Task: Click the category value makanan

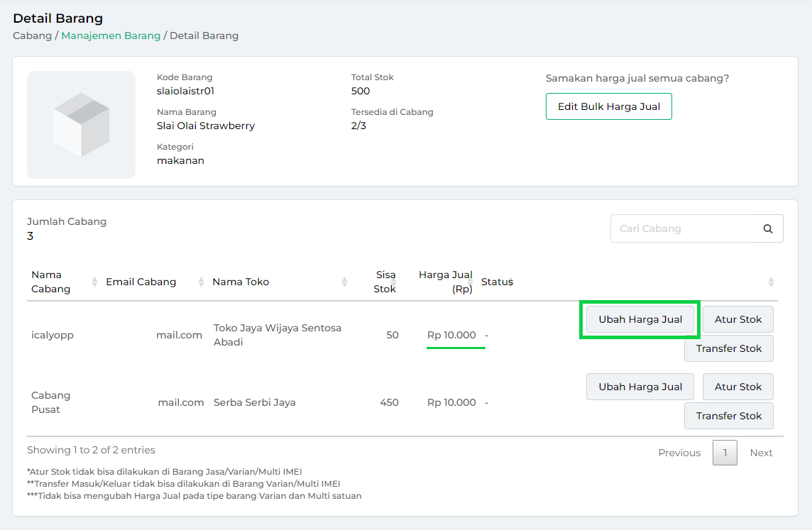Action: pyautogui.click(x=180, y=160)
